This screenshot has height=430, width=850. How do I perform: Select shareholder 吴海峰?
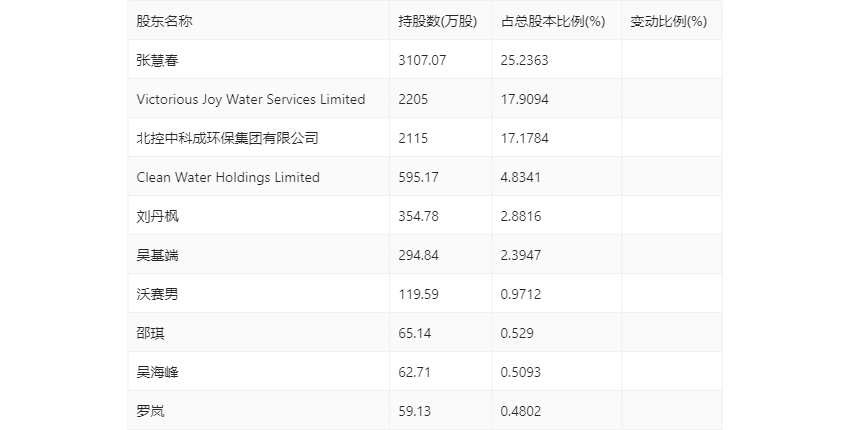[x=157, y=372]
